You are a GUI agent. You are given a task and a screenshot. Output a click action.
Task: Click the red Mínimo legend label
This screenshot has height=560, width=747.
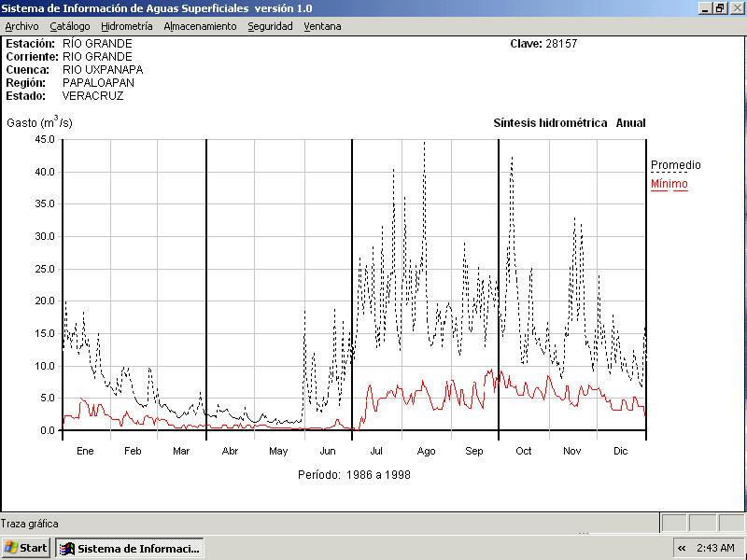click(x=669, y=184)
